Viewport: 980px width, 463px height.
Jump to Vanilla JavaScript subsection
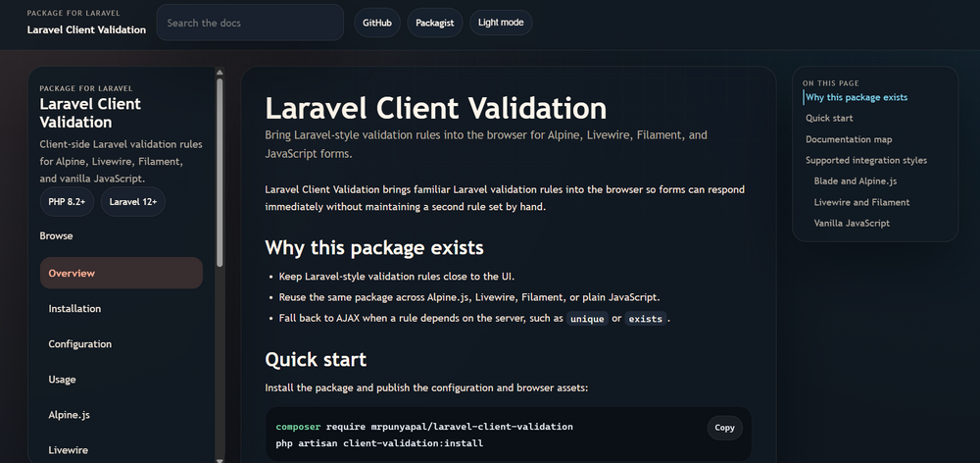pos(852,223)
